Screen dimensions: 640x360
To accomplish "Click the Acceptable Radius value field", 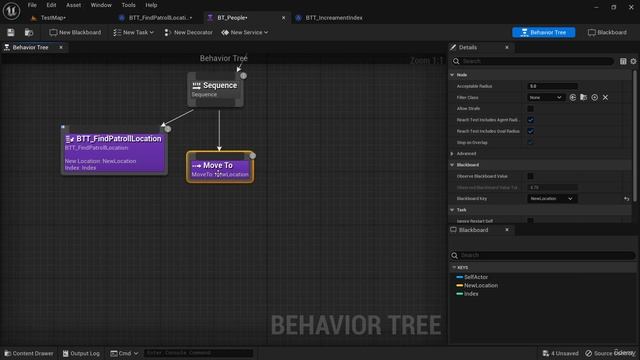I will [552, 86].
